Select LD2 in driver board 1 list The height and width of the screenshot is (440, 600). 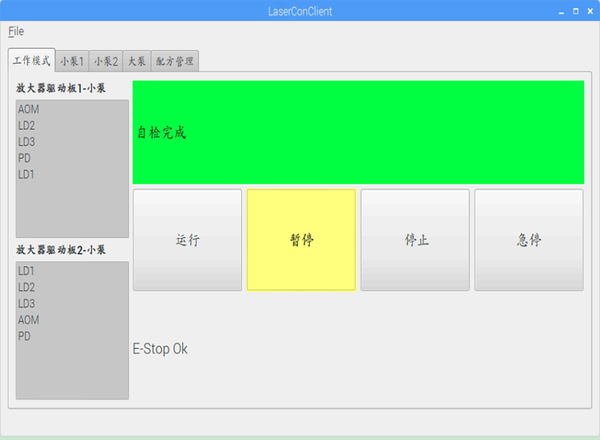click(72, 125)
